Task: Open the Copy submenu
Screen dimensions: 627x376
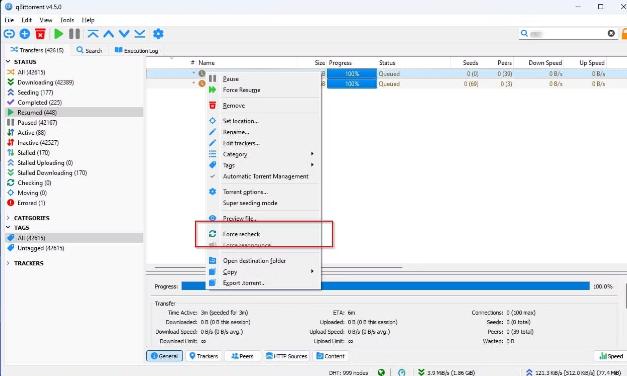Action: pos(264,272)
